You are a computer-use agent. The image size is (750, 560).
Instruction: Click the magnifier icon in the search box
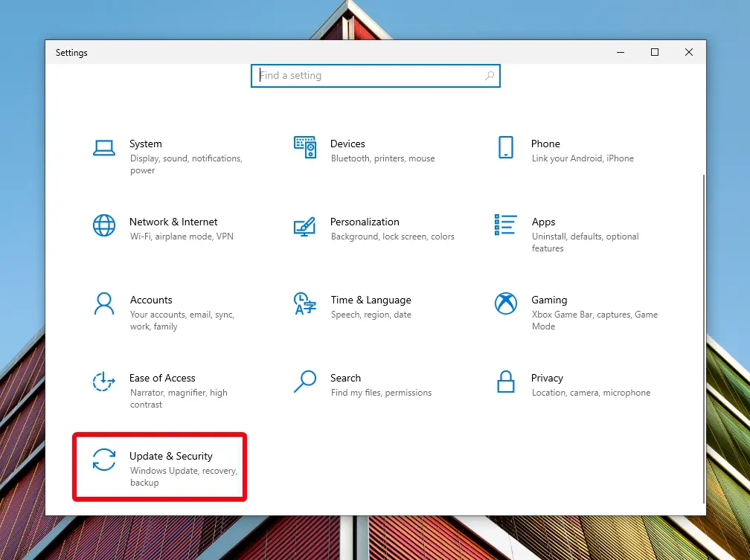(490, 76)
